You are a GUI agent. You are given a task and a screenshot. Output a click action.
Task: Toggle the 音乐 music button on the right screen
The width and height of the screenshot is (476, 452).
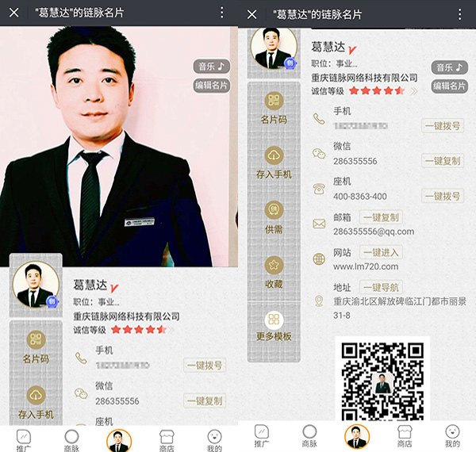pyautogui.click(x=449, y=67)
